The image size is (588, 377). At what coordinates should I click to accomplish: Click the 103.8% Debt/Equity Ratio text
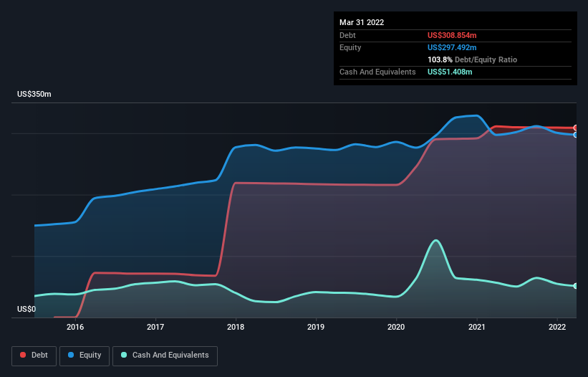(472, 59)
